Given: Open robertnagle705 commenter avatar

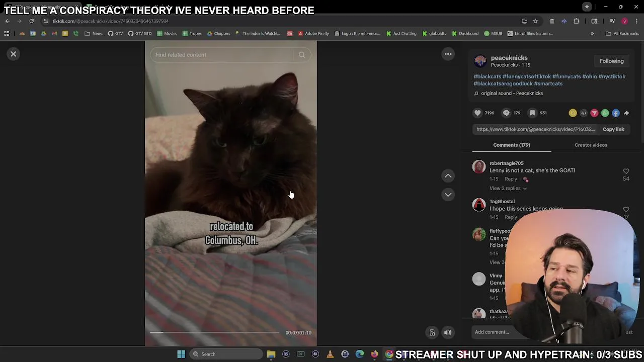Looking at the screenshot, I should click(479, 166).
